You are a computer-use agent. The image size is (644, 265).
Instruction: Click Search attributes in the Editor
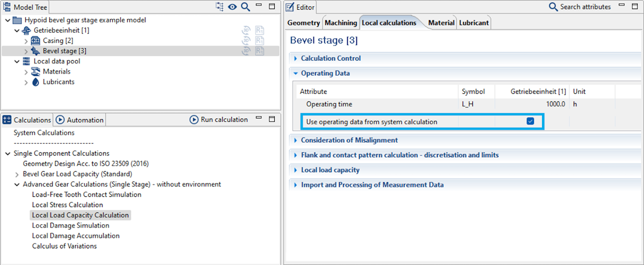pos(580,7)
